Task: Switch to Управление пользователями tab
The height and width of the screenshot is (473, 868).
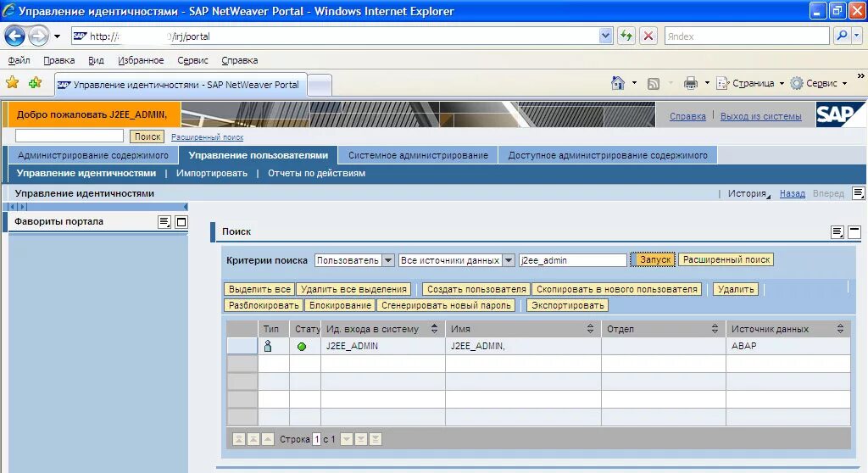Action: pyautogui.click(x=258, y=156)
